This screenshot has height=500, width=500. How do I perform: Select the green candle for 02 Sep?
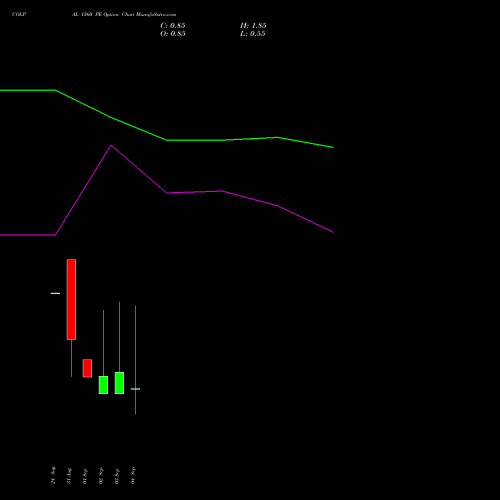(103, 385)
